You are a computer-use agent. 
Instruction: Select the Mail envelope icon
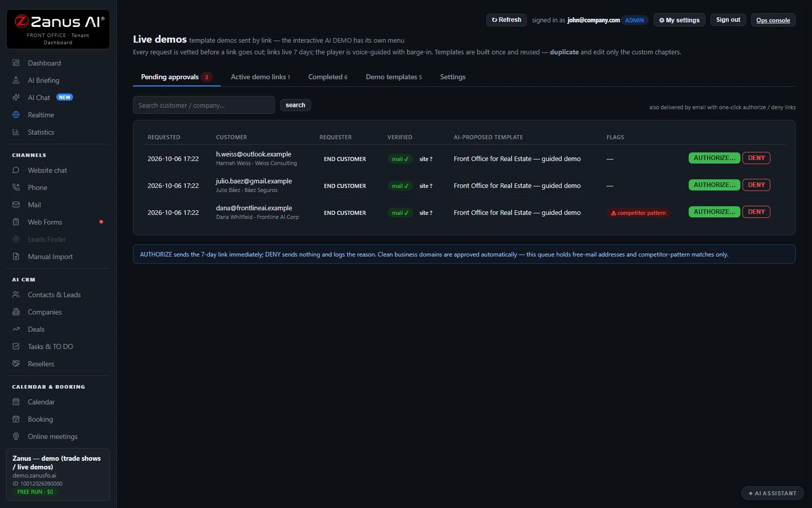[x=16, y=205]
